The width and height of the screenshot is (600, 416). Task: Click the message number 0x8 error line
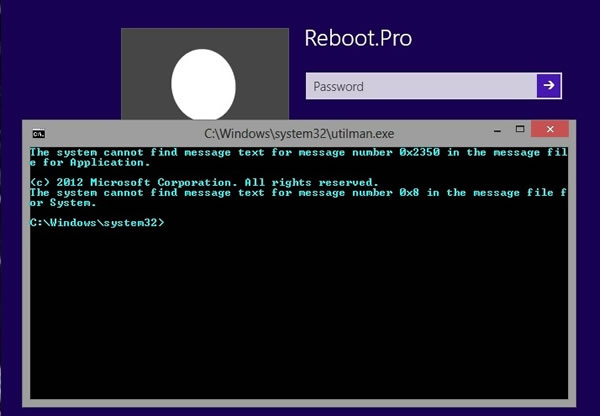(299, 193)
